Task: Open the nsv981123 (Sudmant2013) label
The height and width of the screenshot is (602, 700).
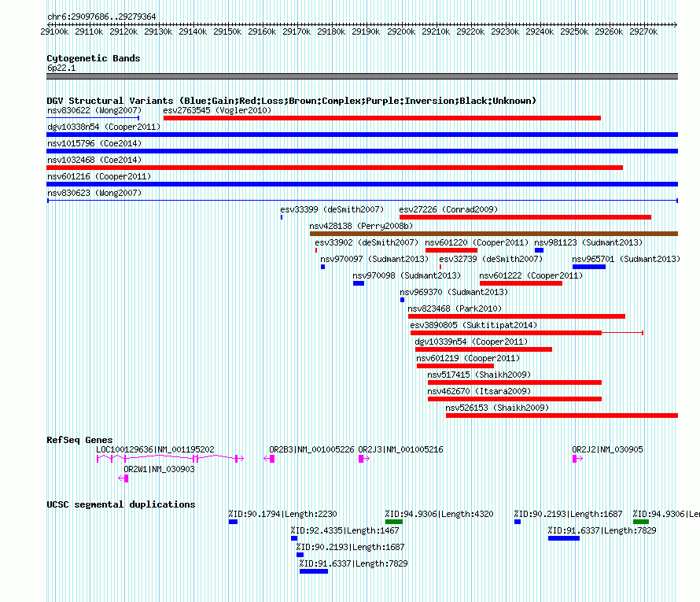Action: [x=588, y=242]
